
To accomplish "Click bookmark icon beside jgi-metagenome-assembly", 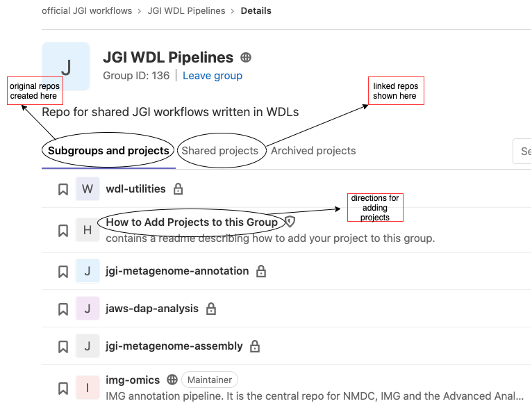I will 63,347.
